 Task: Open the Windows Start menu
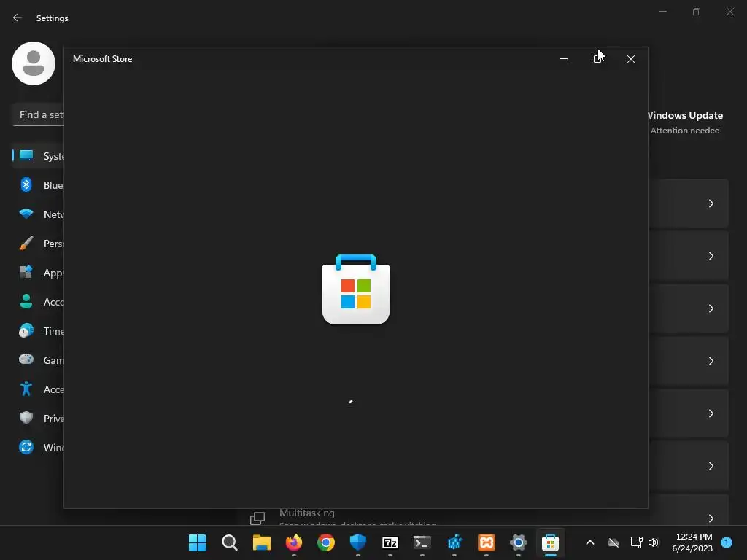point(197,542)
